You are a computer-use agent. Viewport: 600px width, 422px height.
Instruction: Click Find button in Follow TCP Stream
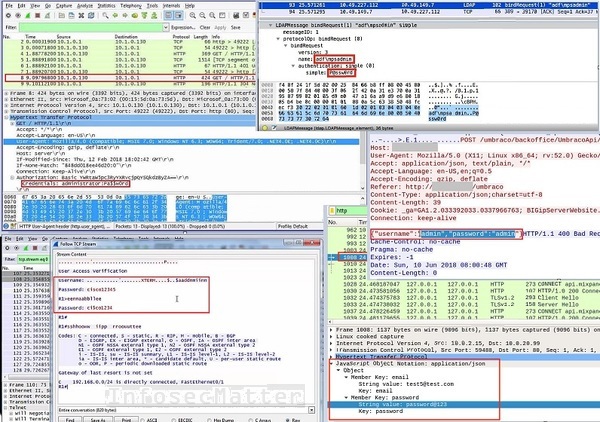click(x=70, y=420)
